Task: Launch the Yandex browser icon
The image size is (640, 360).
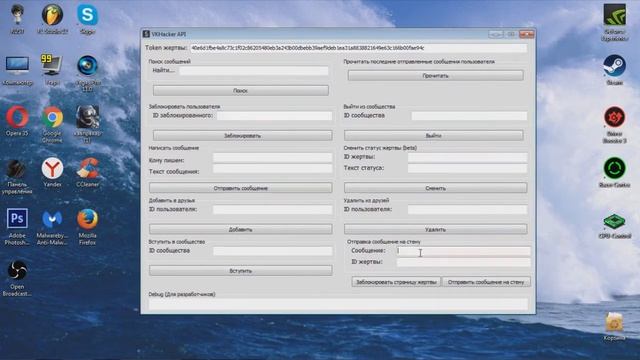Action: [52, 169]
